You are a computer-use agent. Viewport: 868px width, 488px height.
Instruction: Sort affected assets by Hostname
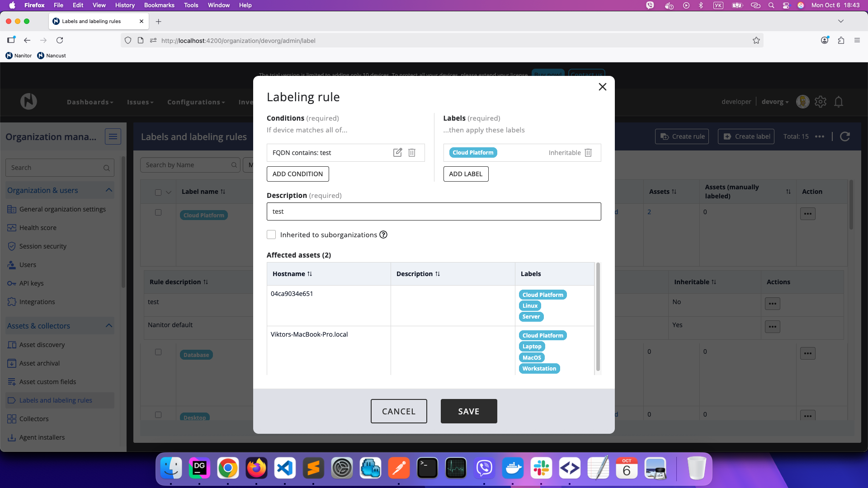(292, 274)
